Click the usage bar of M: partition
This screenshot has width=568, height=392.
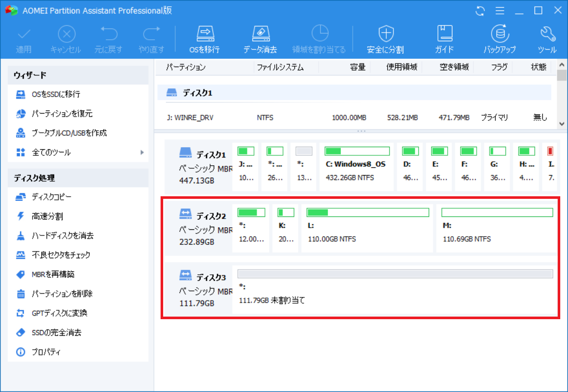[497, 212]
